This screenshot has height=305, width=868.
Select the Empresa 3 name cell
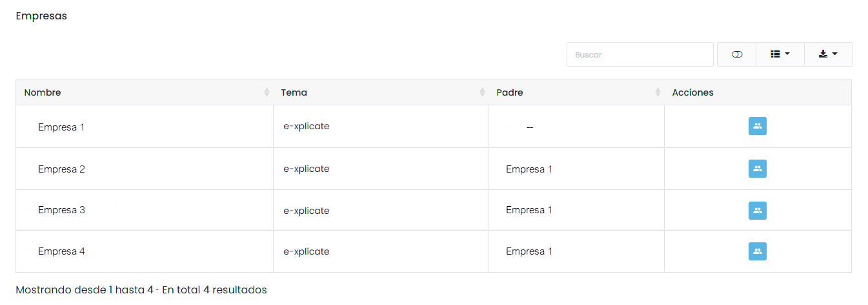click(61, 210)
